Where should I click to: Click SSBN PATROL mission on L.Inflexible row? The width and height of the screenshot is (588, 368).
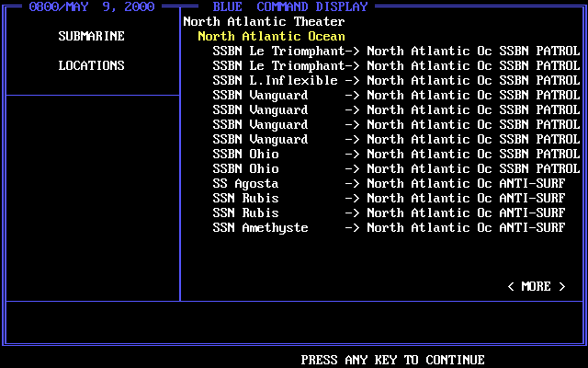click(539, 80)
